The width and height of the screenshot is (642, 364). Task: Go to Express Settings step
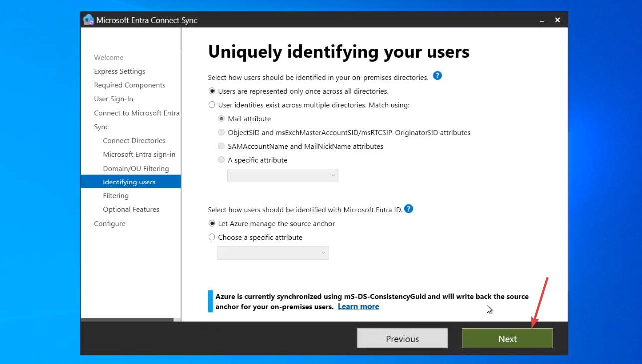120,71
